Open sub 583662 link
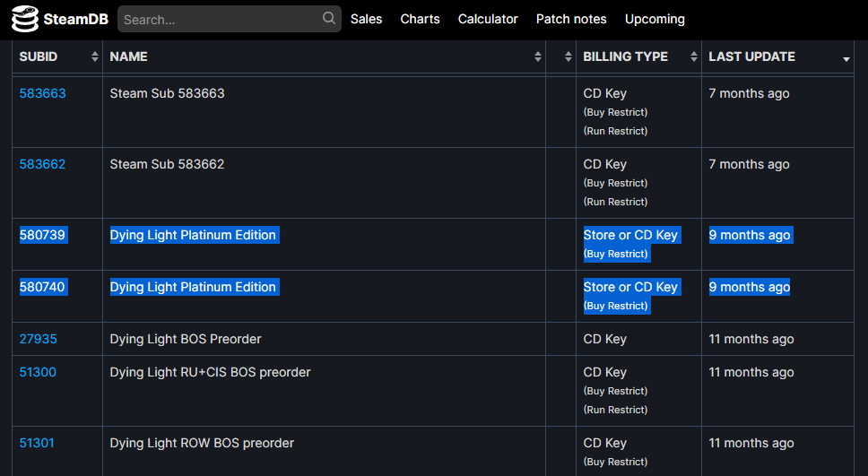 pos(43,164)
